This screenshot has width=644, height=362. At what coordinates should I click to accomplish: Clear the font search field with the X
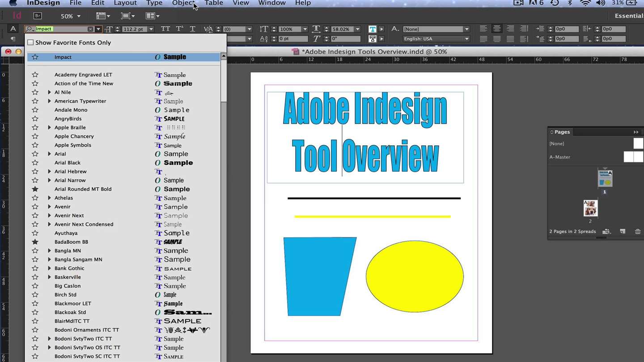point(90,29)
